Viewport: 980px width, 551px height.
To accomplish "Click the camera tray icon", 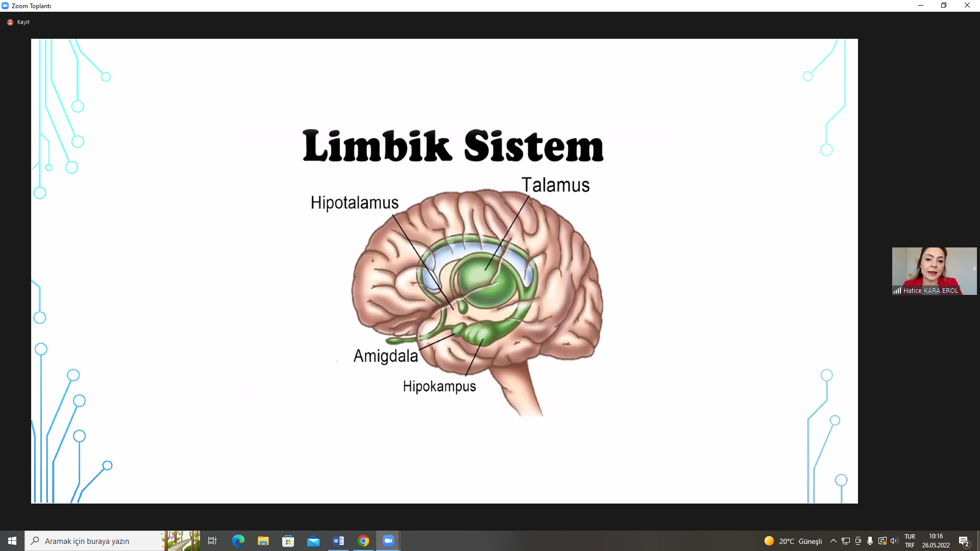I will pyautogui.click(x=858, y=541).
